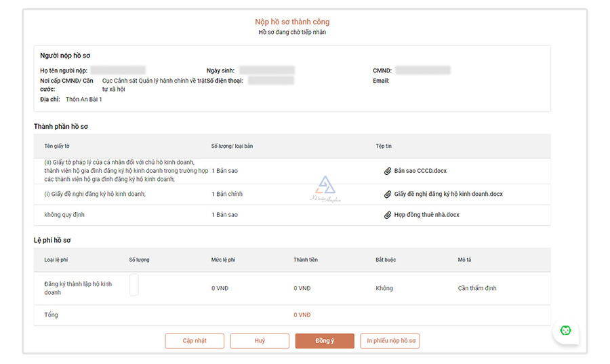The width and height of the screenshot is (610, 364).
Task: Click the Loại lệ phí column header
Action: point(58,260)
